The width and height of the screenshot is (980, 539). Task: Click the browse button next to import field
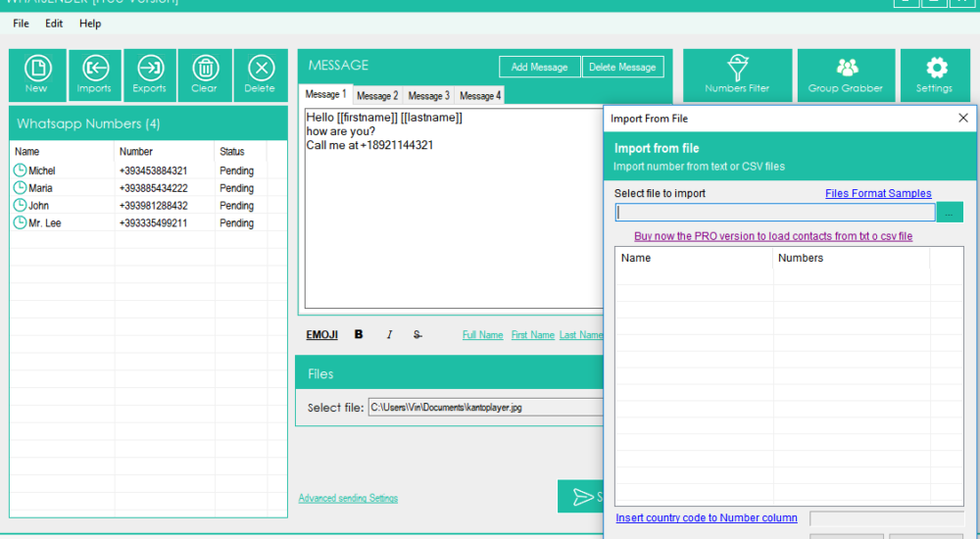(x=950, y=213)
